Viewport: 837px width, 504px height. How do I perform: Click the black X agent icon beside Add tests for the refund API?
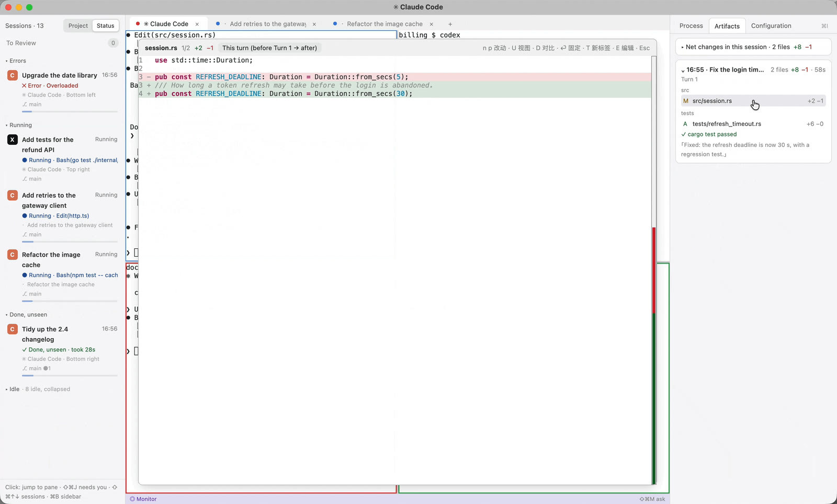point(13,140)
